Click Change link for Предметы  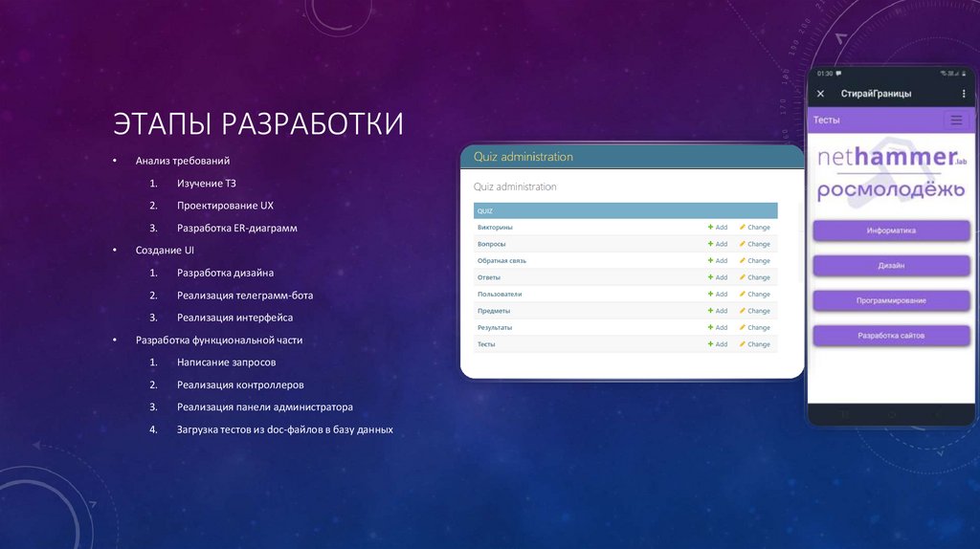(758, 311)
